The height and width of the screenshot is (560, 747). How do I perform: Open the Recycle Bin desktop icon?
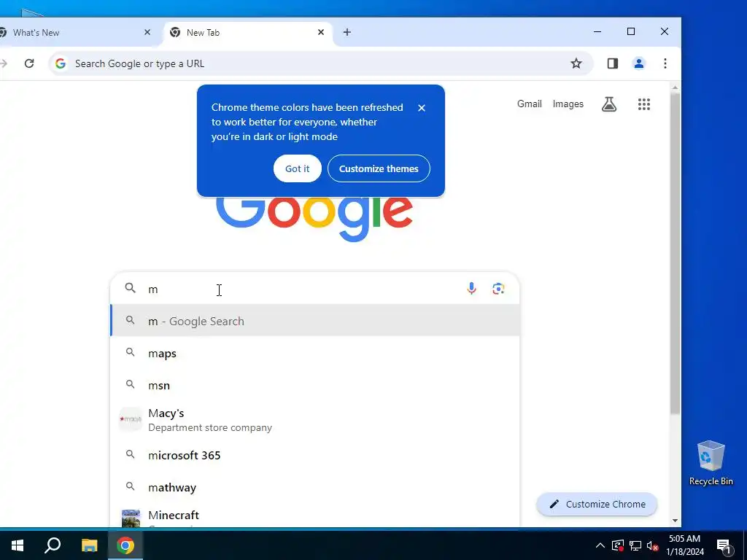(x=711, y=463)
